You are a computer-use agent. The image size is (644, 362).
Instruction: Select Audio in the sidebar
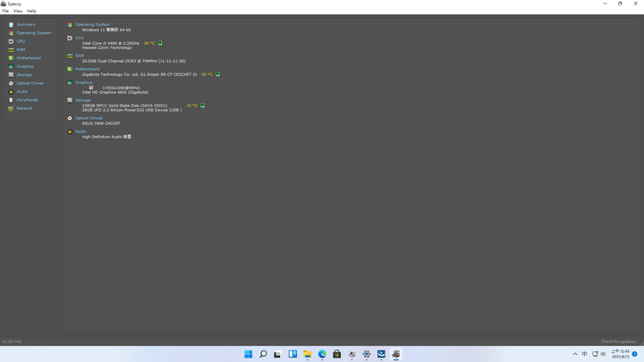[21, 91]
